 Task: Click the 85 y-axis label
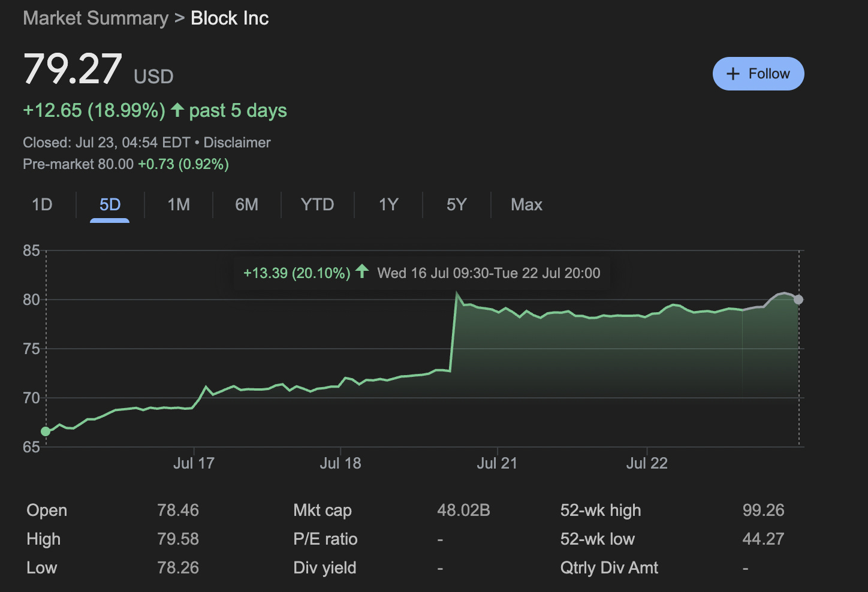coord(31,250)
